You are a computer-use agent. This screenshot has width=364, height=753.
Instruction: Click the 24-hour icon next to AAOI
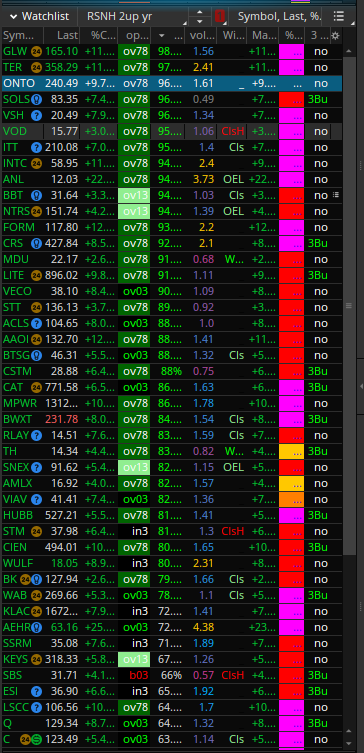click(36, 340)
